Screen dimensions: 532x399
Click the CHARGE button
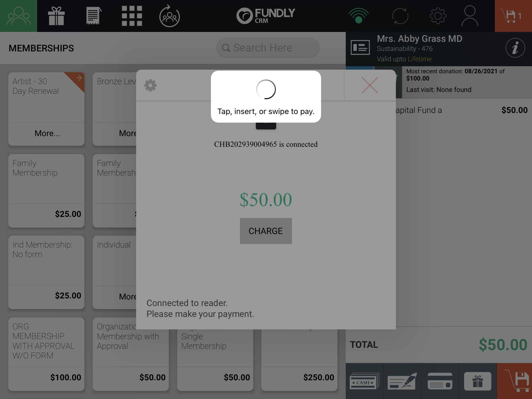[x=266, y=231]
